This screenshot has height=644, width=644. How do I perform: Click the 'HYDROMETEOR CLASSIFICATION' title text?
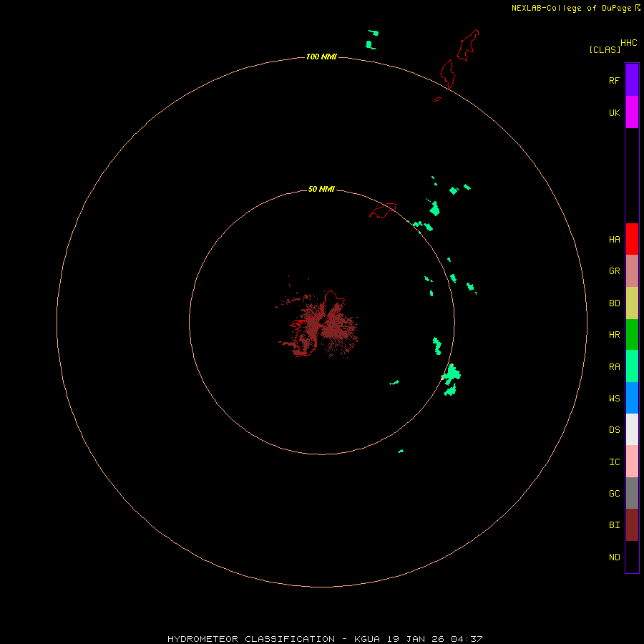coord(251,639)
